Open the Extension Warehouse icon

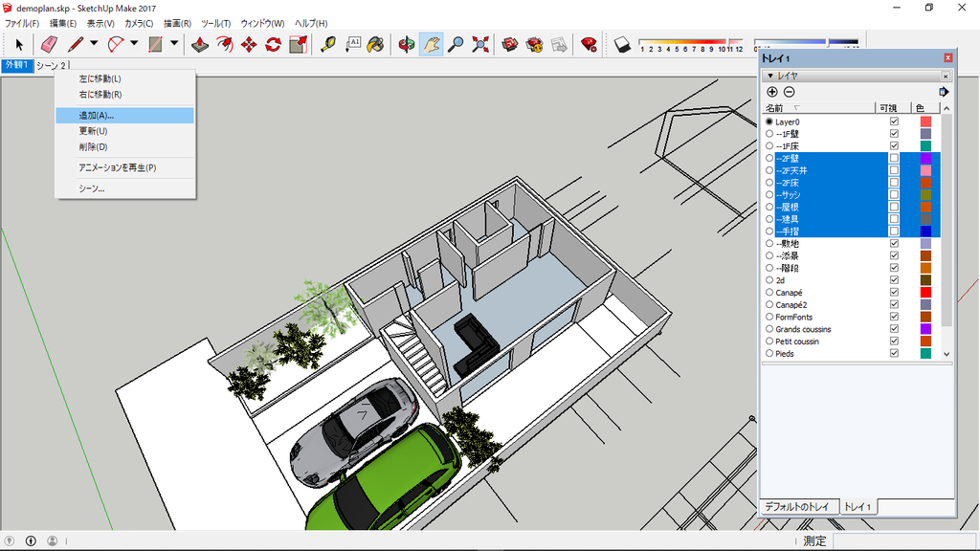pos(534,44)
